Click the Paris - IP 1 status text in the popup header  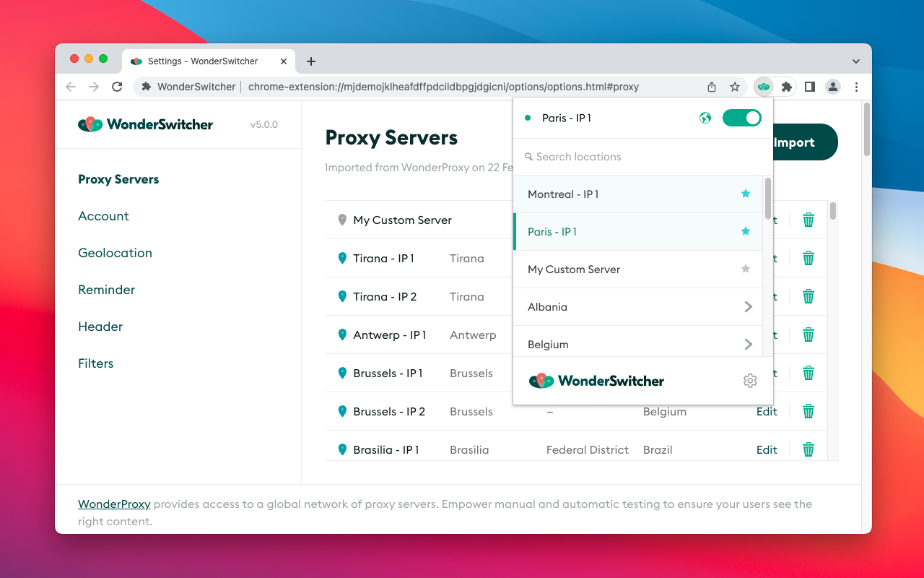(567, 118)
